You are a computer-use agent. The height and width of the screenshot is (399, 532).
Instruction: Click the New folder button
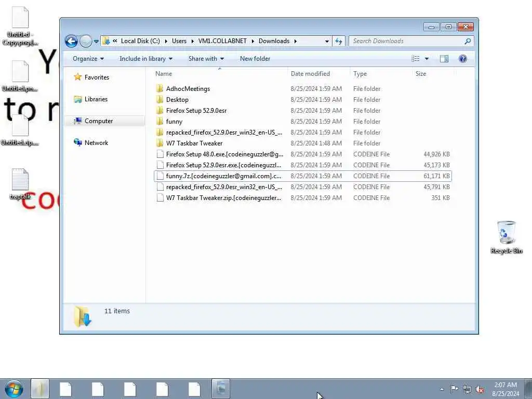[255, 59]
